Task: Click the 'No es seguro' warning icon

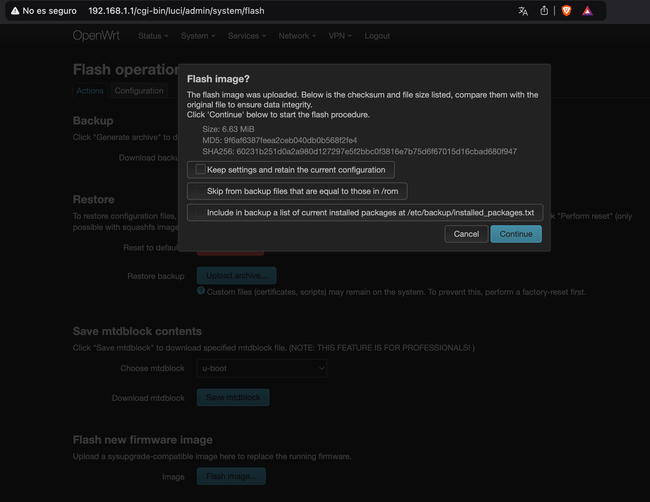Action: point(14,11)
